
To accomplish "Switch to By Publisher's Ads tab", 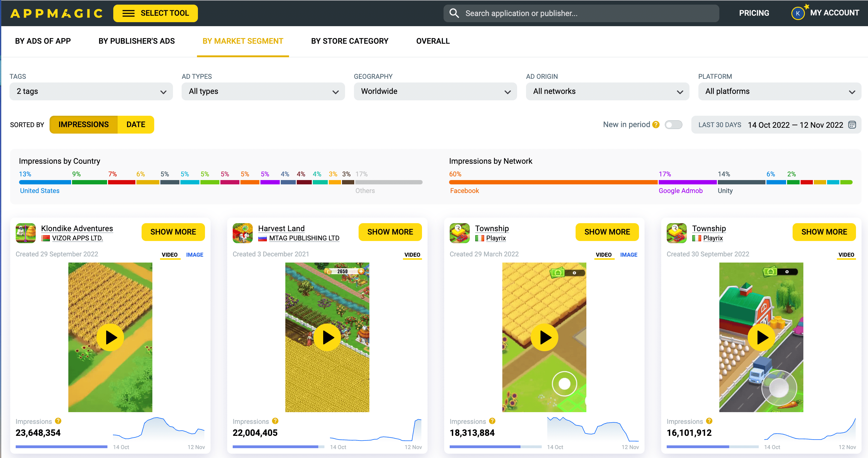I will [136, 41].
